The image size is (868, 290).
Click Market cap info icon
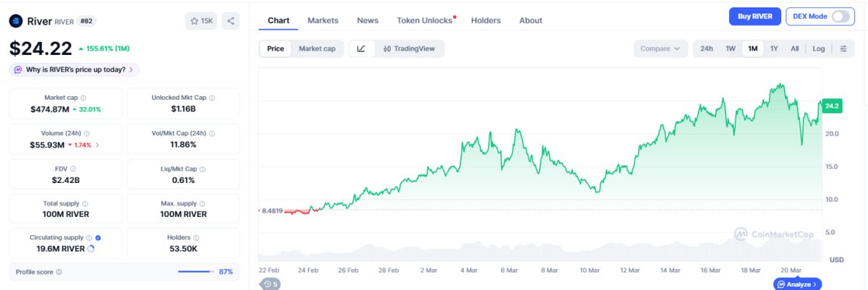coord(83,98)
